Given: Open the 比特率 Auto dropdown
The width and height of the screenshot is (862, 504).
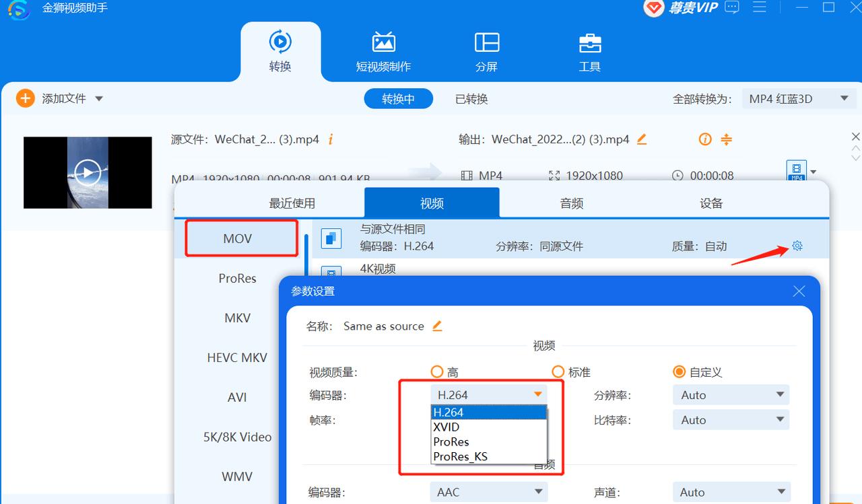Looking at the screenshot, I should [x=731, y=419].
